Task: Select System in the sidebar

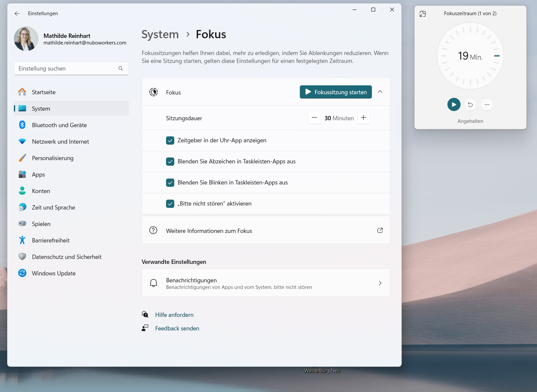Action: tap(41, 108)
